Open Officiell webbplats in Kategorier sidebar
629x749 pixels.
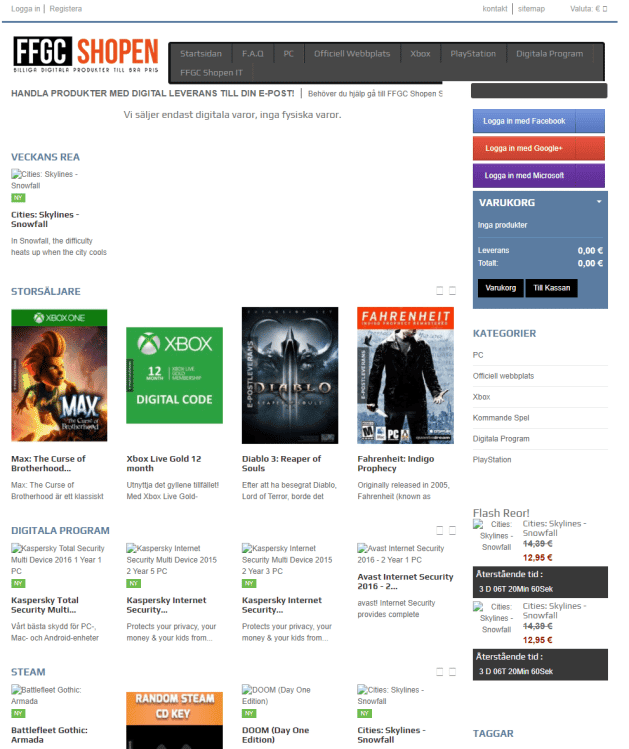point(503,376)
